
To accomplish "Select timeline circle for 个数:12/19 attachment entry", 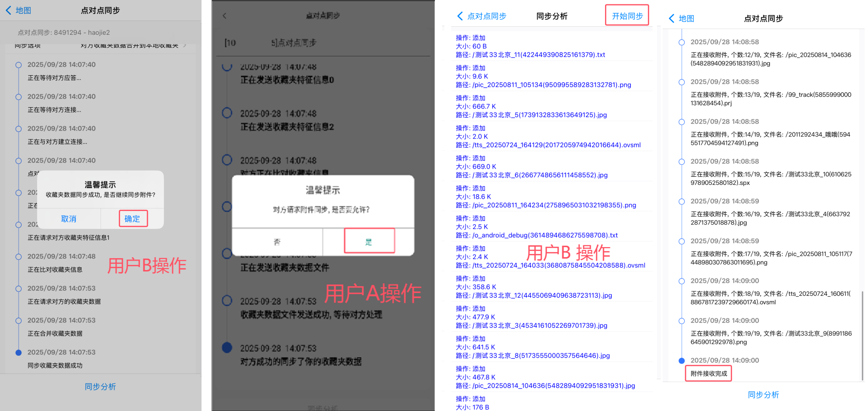I will [x=681, y=42].
